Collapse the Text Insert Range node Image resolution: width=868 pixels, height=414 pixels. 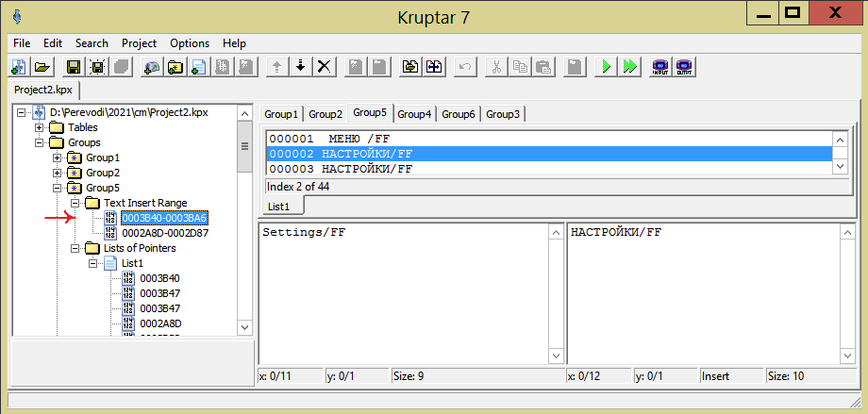(x=75, y=203)
